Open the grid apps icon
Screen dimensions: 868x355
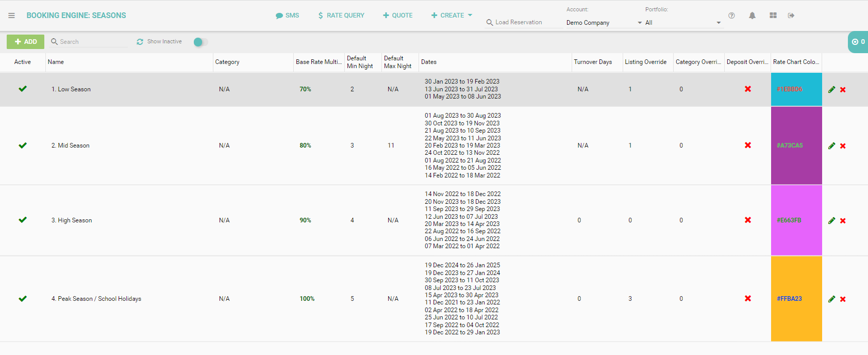tap(773, 15)
